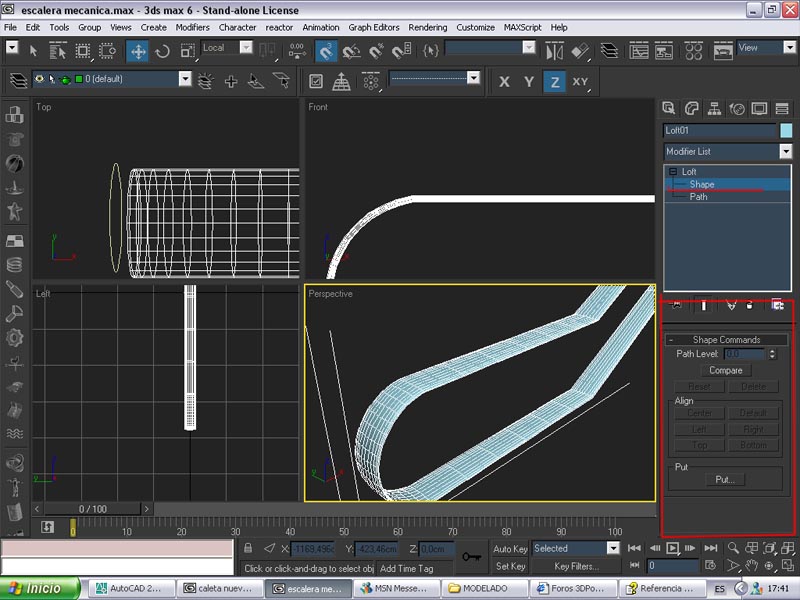Screen dimensions: 800x600
Task: Open the Hierarchy command panel tab
Action: pyautogui.click(x=714, y=108)
